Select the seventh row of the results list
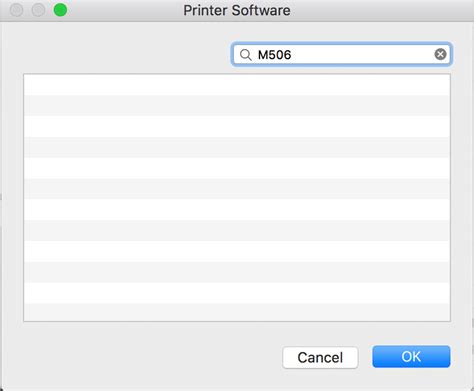This screenshot has height=391, width=474. pyautogui.click(x=237, y=210)
